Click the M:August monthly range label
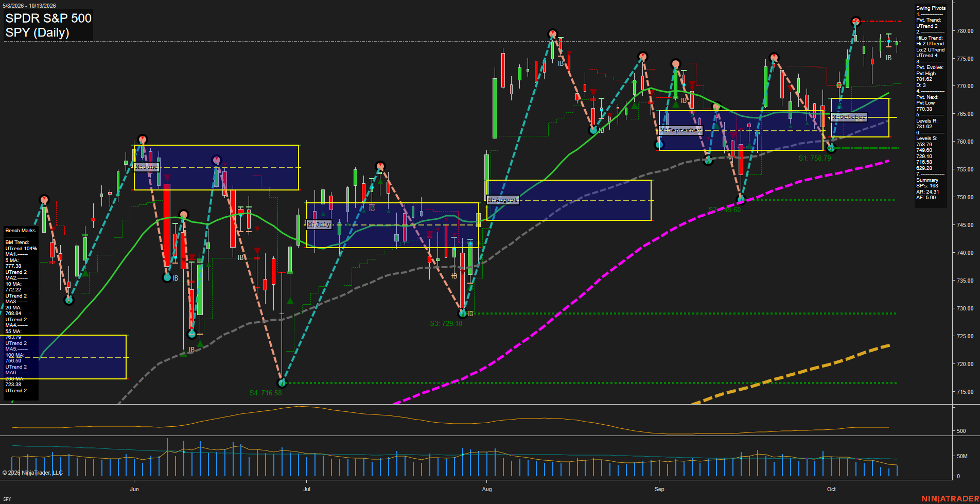This screenshot has height=504, width=980. (x=503, y=200)
